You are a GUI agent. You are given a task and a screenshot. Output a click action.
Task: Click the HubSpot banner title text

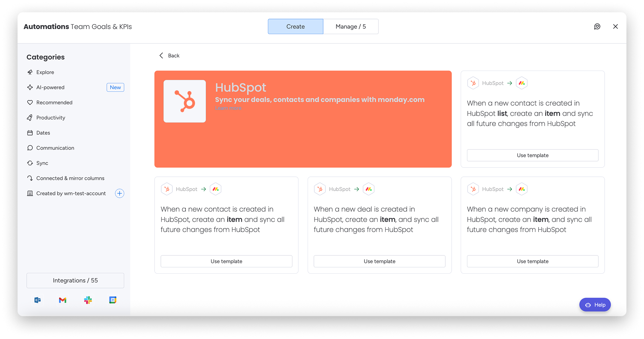241,87
